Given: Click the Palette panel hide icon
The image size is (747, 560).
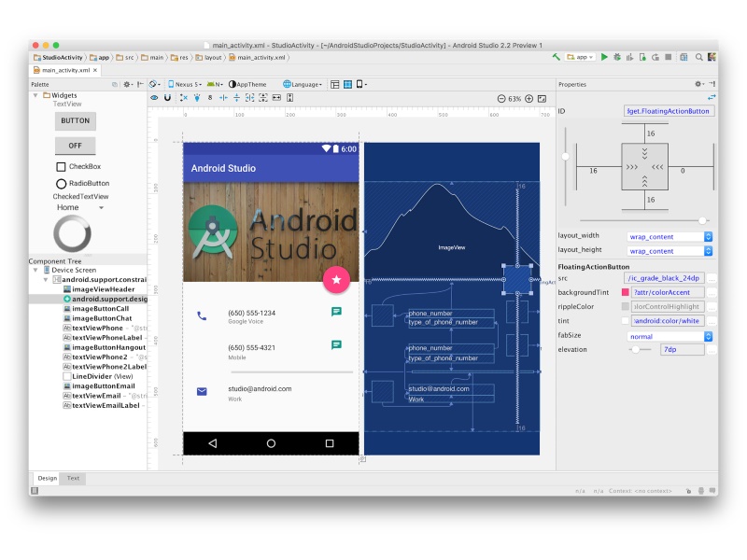Looking at the screenshot, I should click(140, 84).
